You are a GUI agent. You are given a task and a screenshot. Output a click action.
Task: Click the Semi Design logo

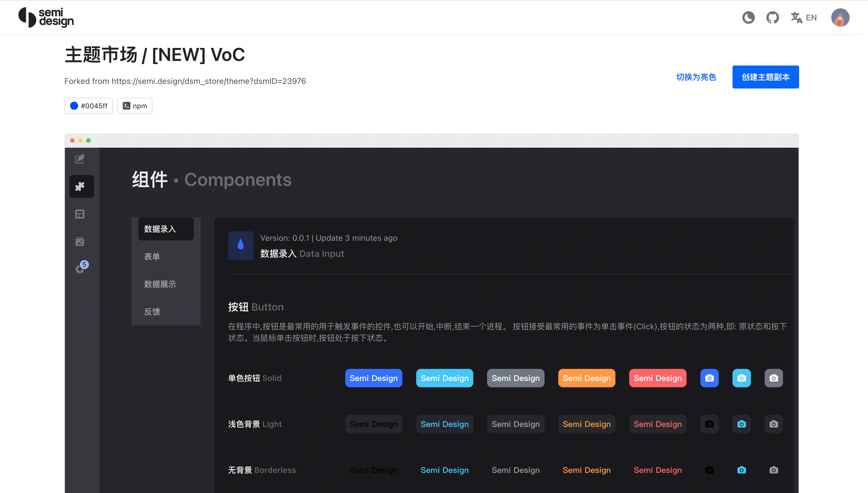pos(46,17)
